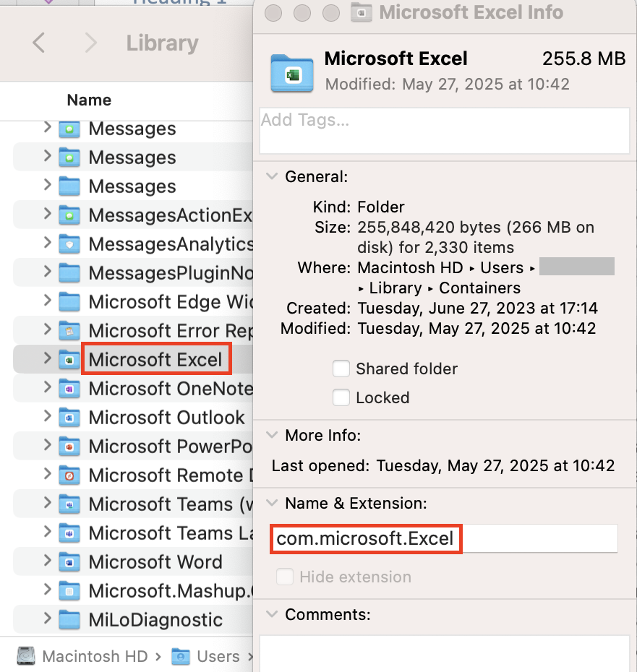Click the Microsoft.Mashup folder icon
The image size is (637, 672).
69,591
